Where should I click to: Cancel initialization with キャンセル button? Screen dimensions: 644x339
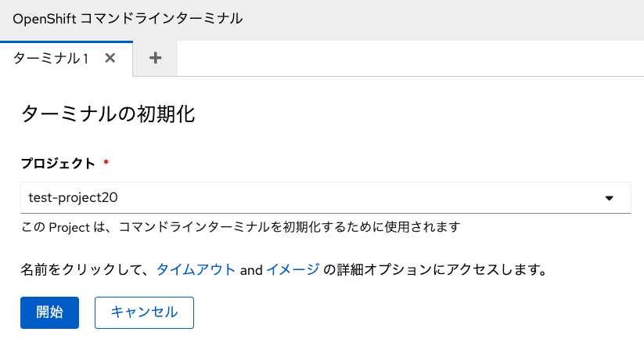point(144,312)
